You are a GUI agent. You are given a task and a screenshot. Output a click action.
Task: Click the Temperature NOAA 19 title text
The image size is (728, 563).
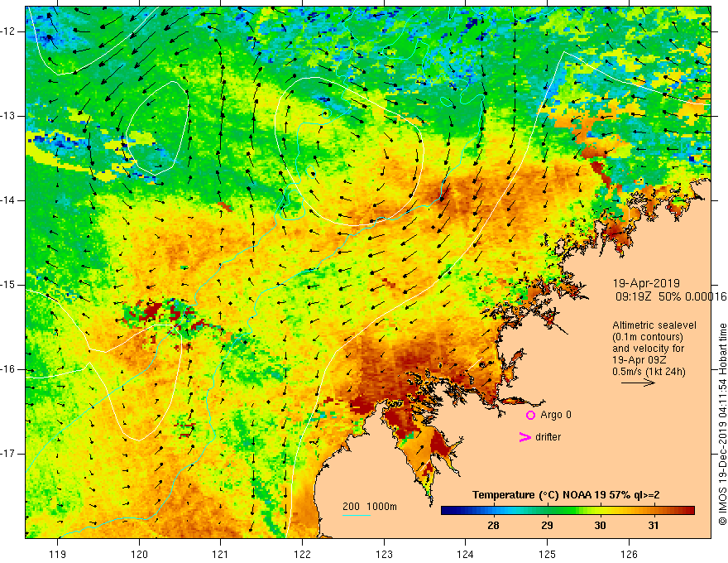pyautogui.click(x=566, y=495)
